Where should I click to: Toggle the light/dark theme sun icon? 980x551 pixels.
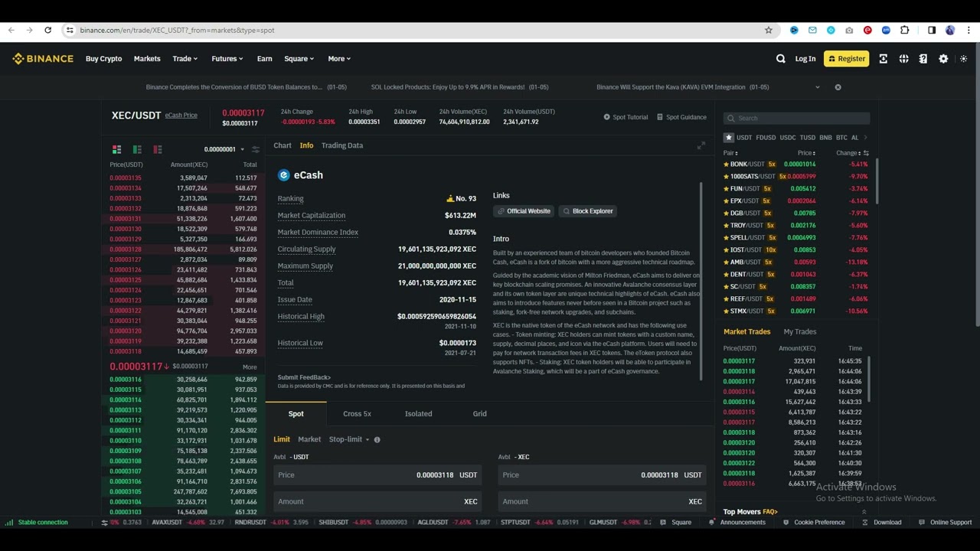point(964,59)
